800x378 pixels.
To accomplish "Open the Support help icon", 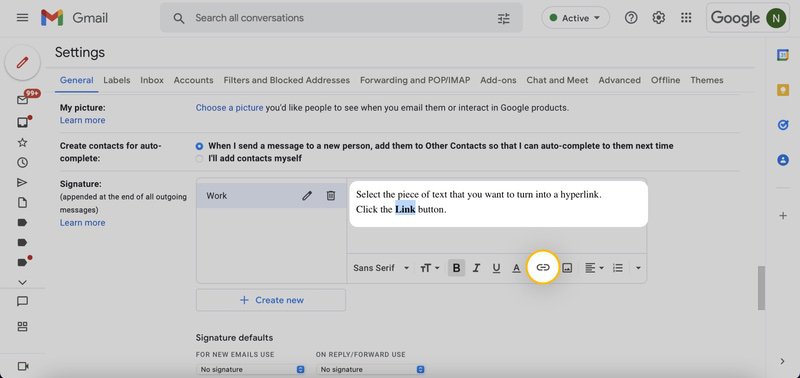I will (x=631, y=18).
